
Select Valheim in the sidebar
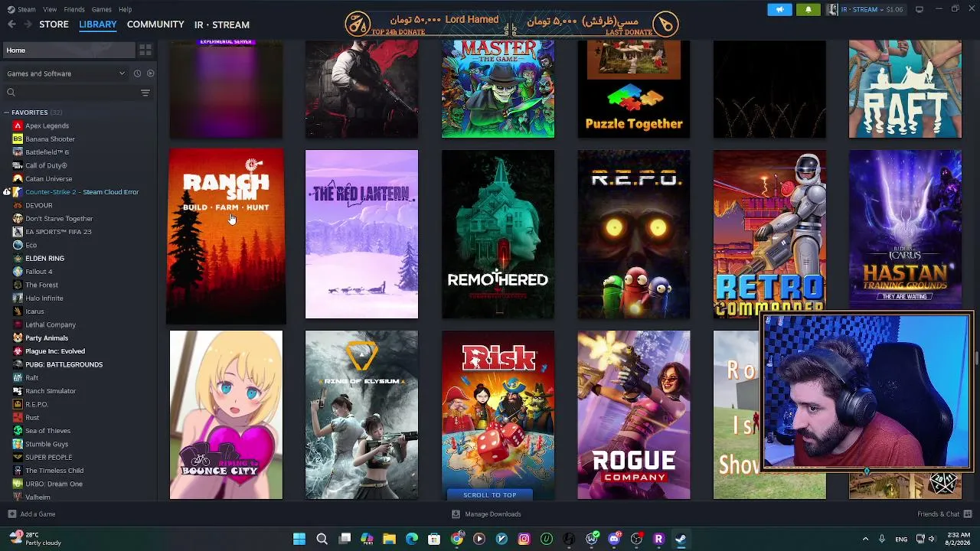[38, 497]
